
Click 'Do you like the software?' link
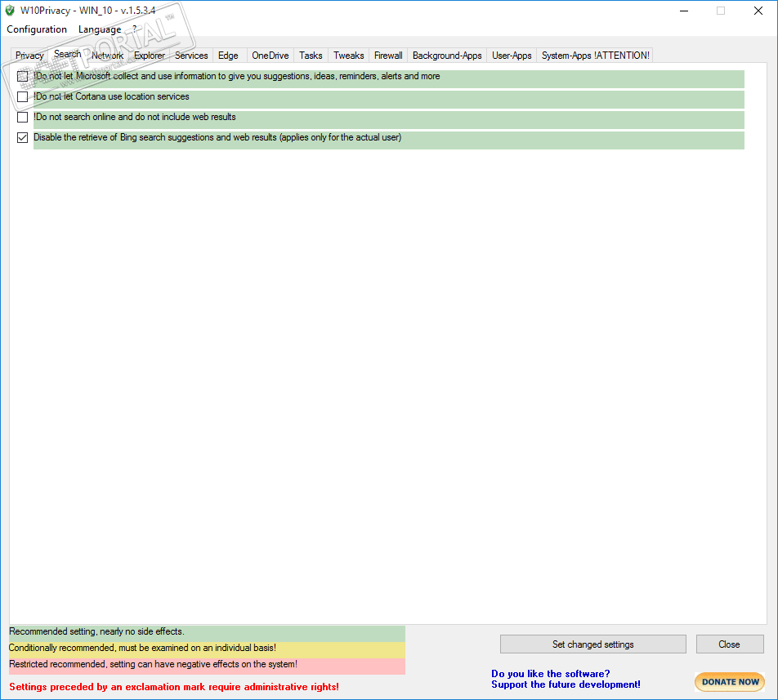click(x=550, y=674)
